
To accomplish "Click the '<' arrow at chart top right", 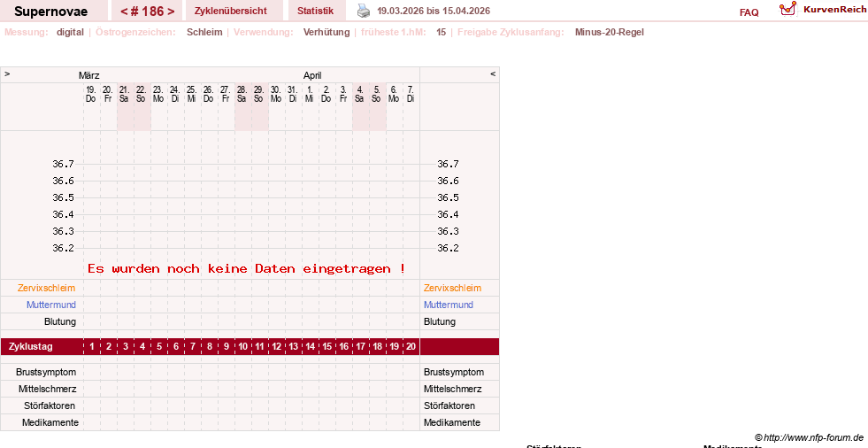I will [493, 73].
